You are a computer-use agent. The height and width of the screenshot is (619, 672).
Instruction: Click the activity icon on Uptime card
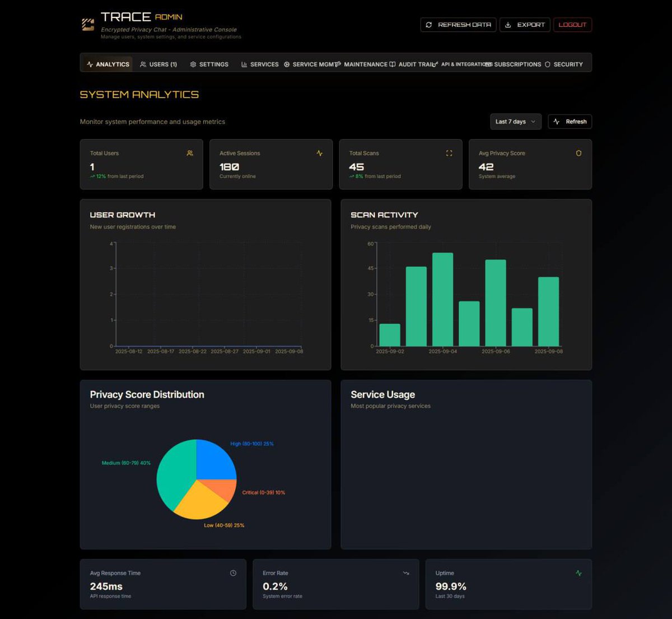[578, 573]
